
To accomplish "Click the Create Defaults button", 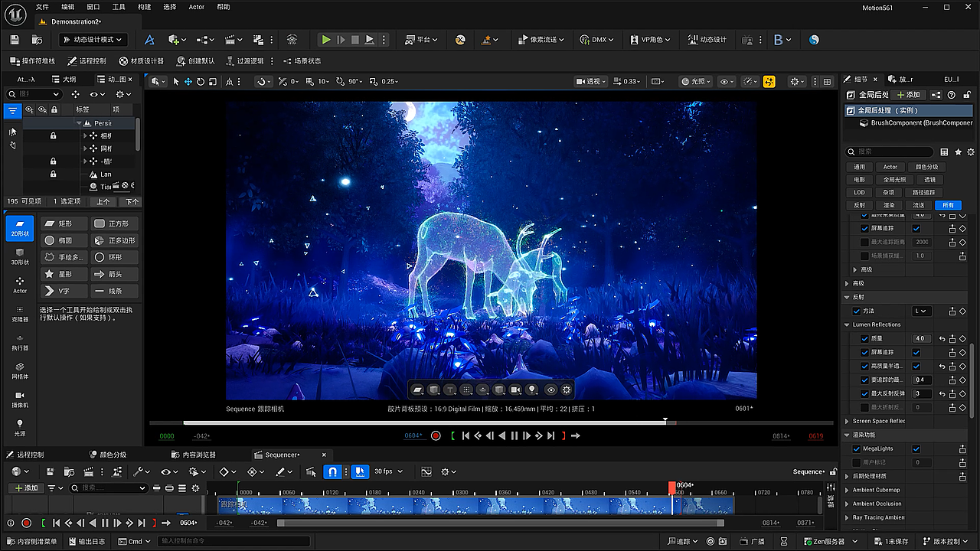I will (x=195, y=61).
